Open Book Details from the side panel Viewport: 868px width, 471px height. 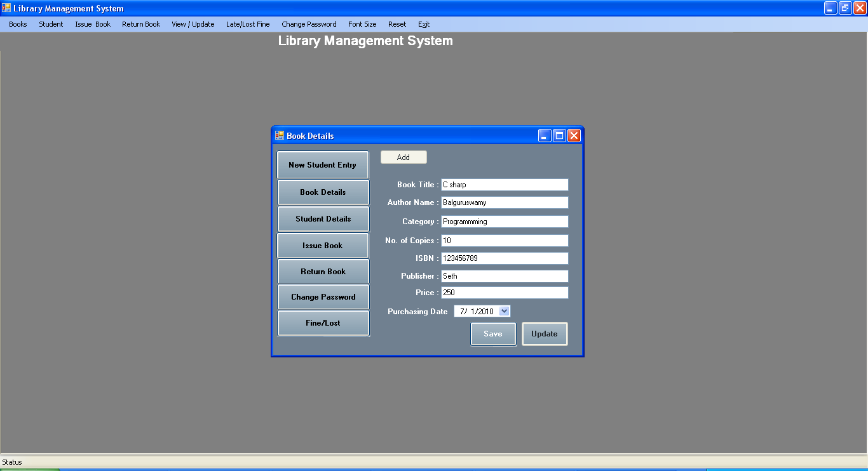(x=323, y=192)
